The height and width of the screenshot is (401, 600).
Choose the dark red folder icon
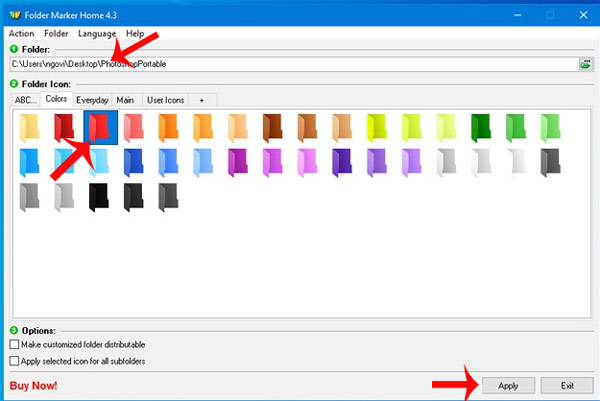pyautogui.click(x=64, y=127)
